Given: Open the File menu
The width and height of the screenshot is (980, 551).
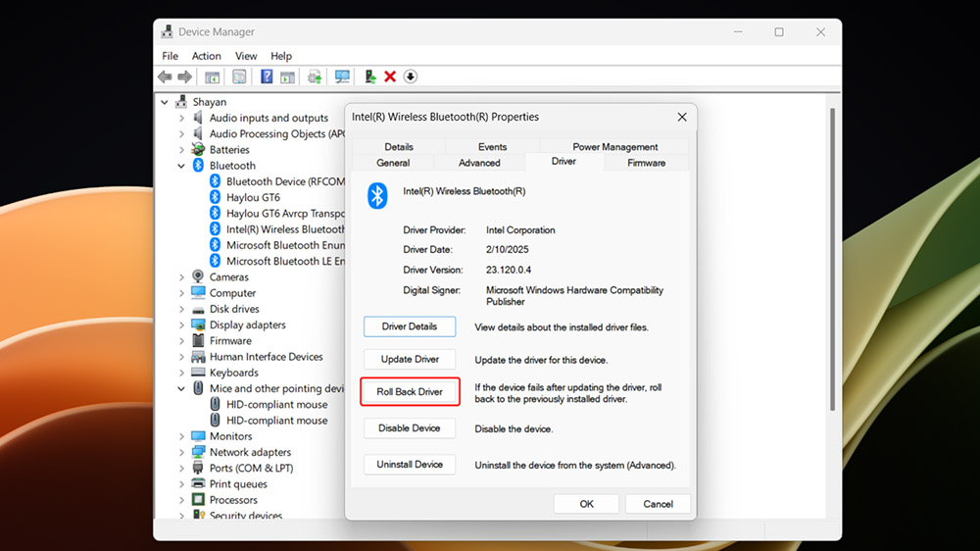Looking at the screenshot, I should click(170, 56).
